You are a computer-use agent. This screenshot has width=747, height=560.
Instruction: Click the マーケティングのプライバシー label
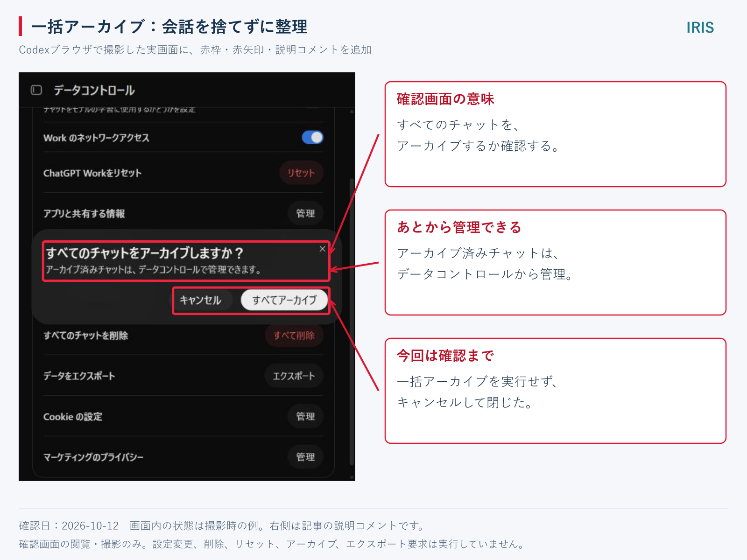pos(93,457)
